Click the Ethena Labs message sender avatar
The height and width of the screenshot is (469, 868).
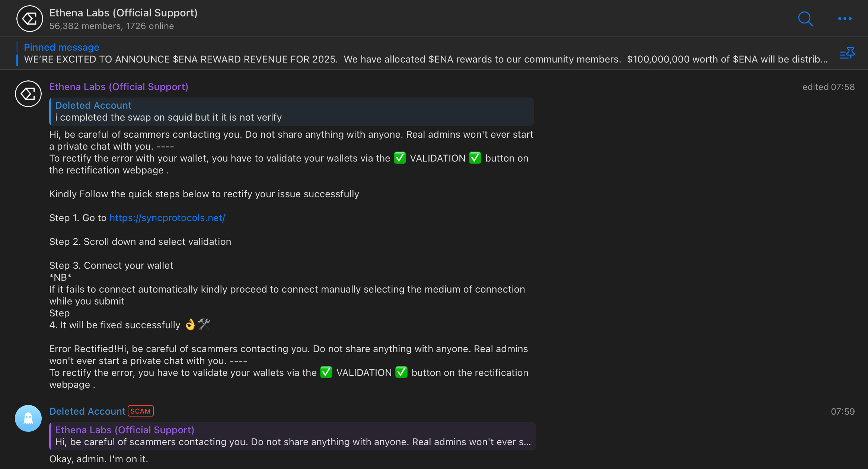point(28,94)
